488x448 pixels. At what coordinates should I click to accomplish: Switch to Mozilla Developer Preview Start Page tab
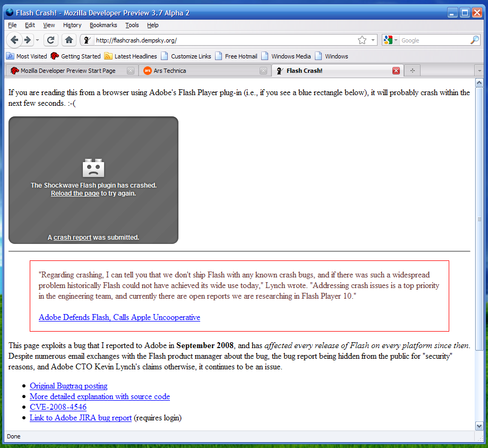[68, 71]
